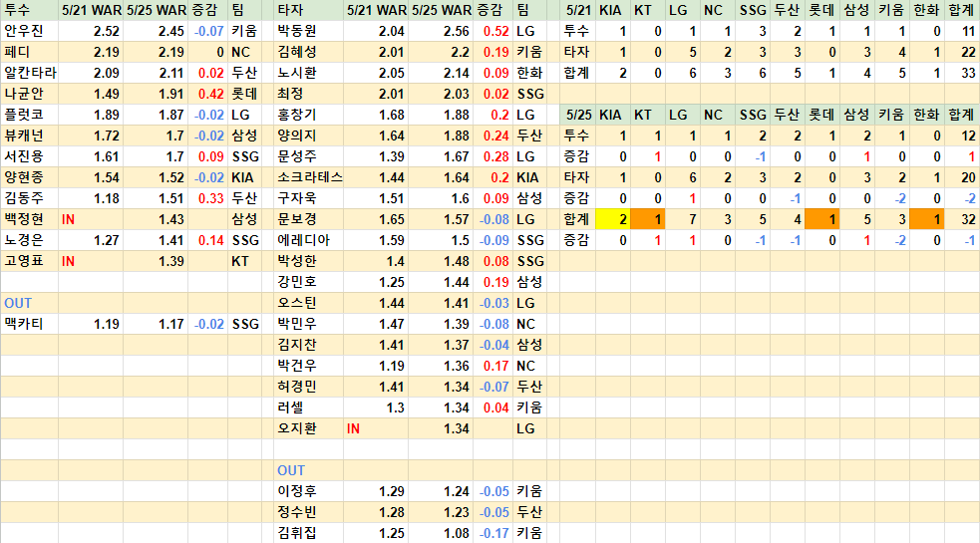Click the pitcher name 알칸타라

point(30,73)
